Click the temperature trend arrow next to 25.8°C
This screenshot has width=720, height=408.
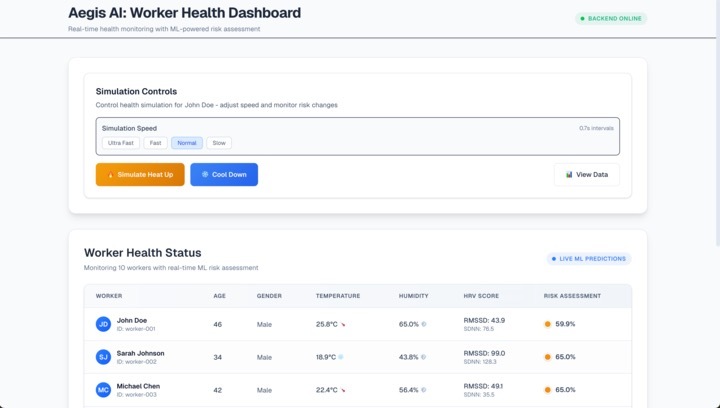(343, 324)
